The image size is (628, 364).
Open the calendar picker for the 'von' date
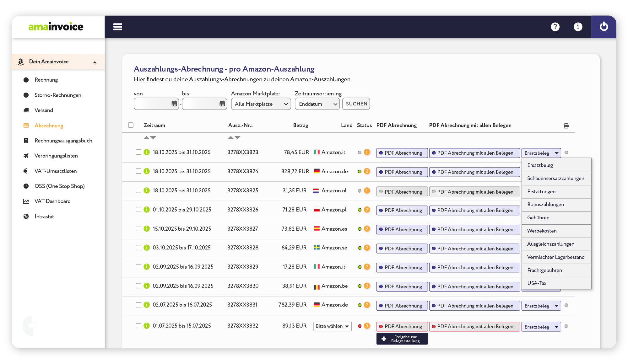coord(174,104)
